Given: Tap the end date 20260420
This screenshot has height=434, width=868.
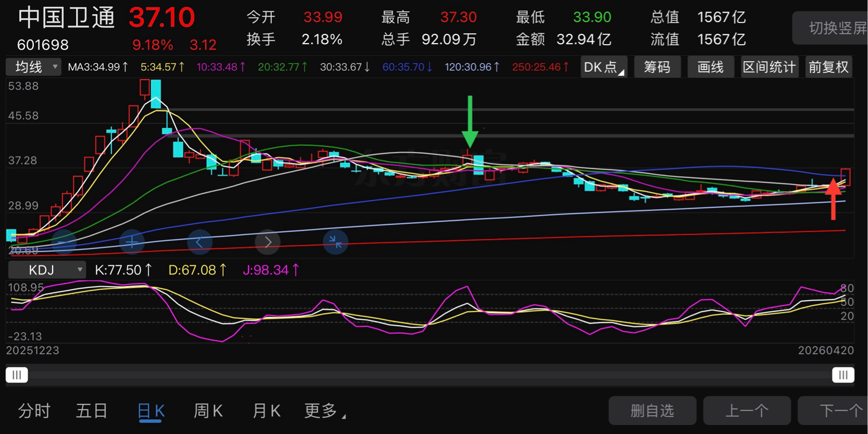Looking at the screenshot, I should [x=825, y=351].
